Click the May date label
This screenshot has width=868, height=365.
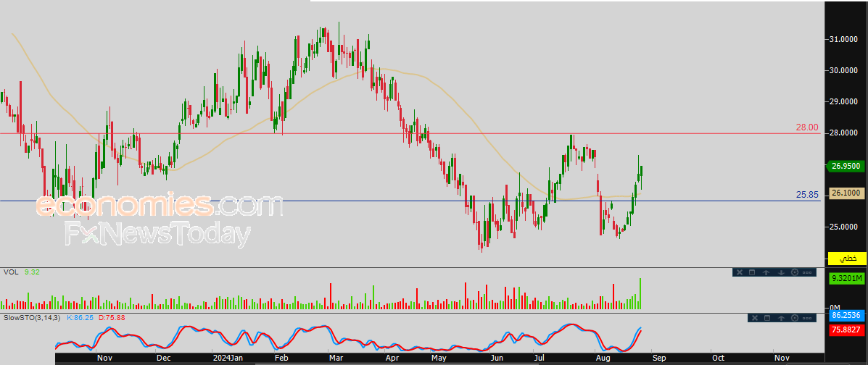click(x=440, y=358)
